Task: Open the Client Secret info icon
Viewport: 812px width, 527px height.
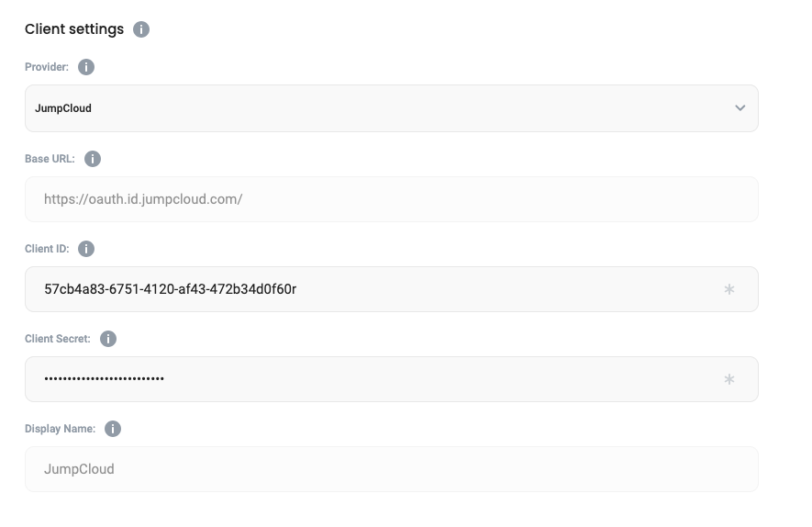Action: pyautogui.click(x=108, y=339)
